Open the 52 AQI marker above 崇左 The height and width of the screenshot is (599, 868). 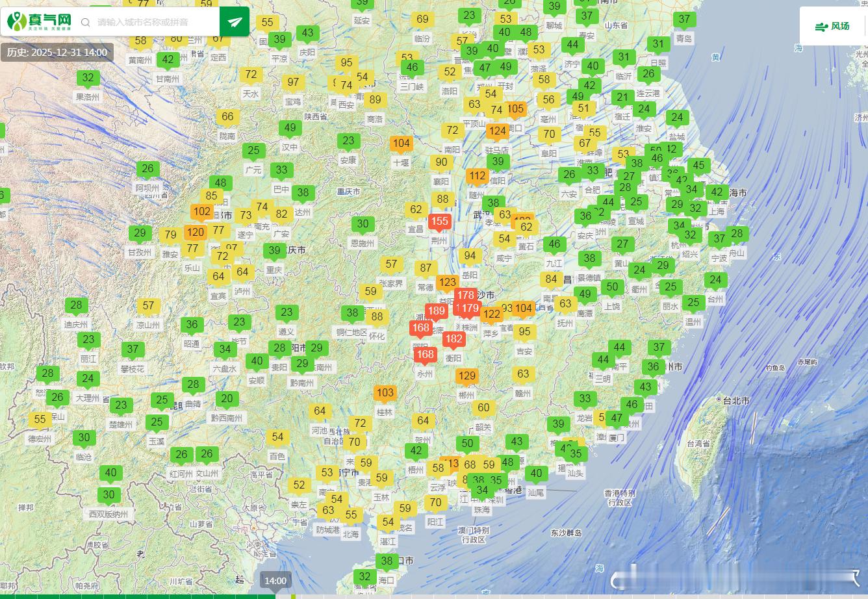(x=299, y=485)
